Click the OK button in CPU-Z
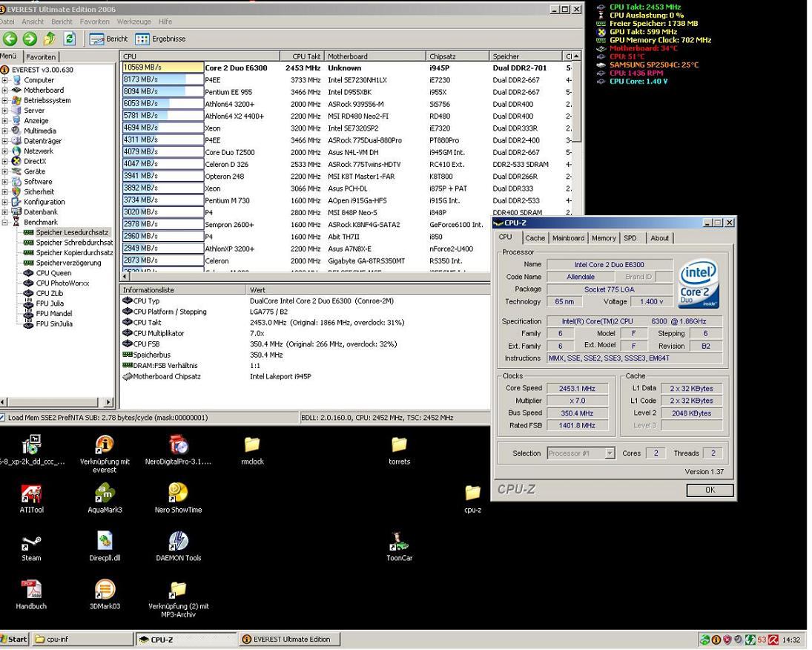Viewport: 812px width, 650px height. 710,490
